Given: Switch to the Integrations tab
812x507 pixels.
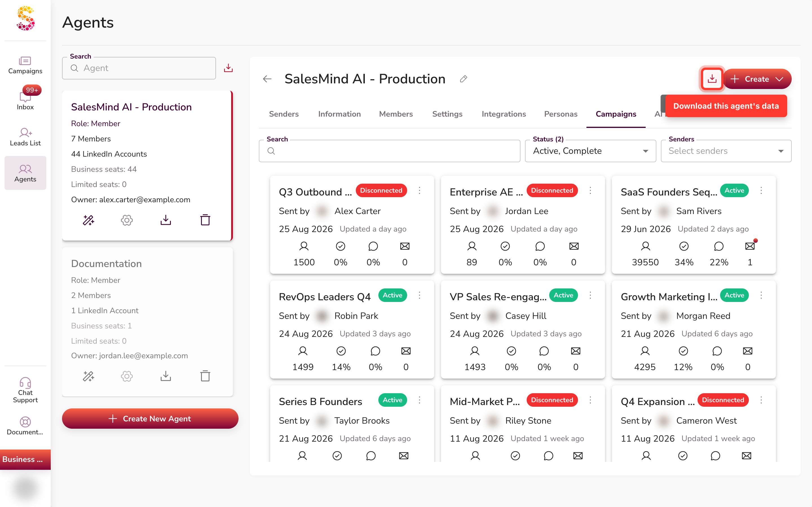Looking at the screenshot, I should [x=504, y=114].
